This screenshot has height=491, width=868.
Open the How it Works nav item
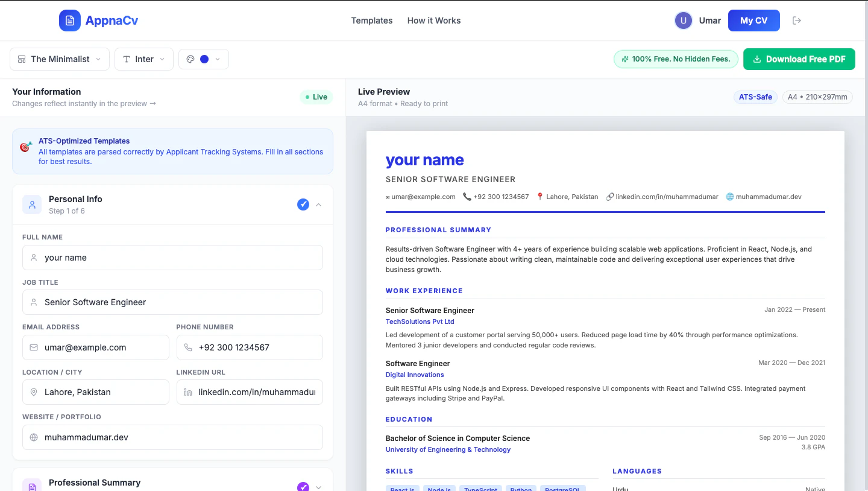pos(434,21)
